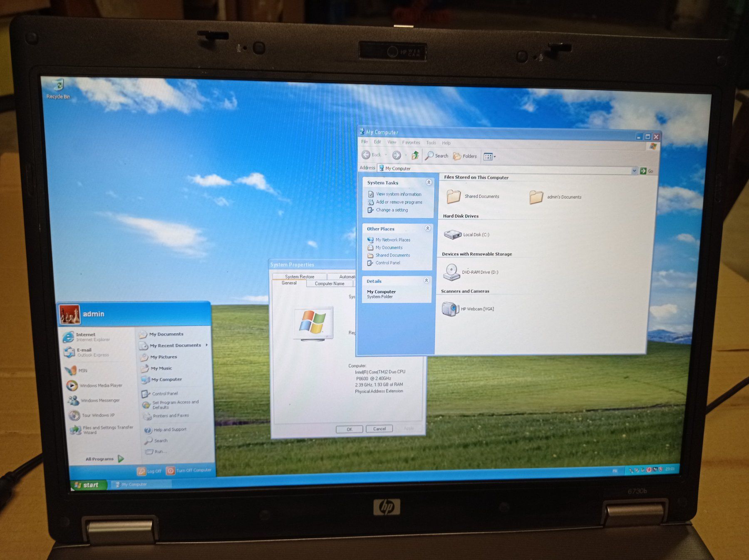Open the Help menu in My Computer
Viewport: 749px width, 560px height.
tap(446, 143)
